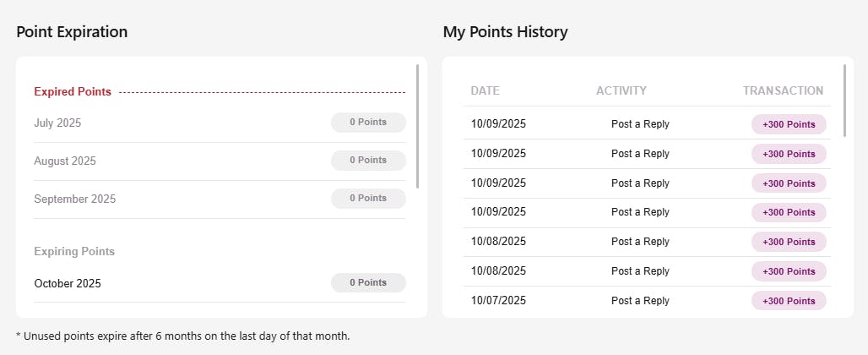Click Post a Reply in the first row

pyautogui.click(x=640, y=124)
